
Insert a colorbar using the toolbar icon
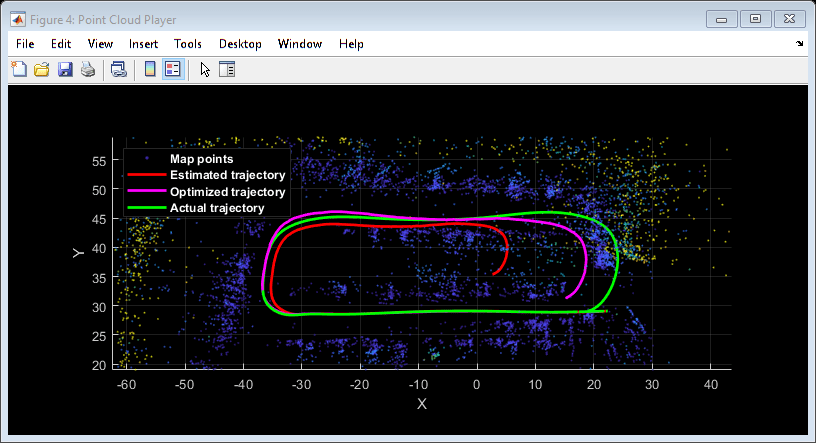point(149,69)
